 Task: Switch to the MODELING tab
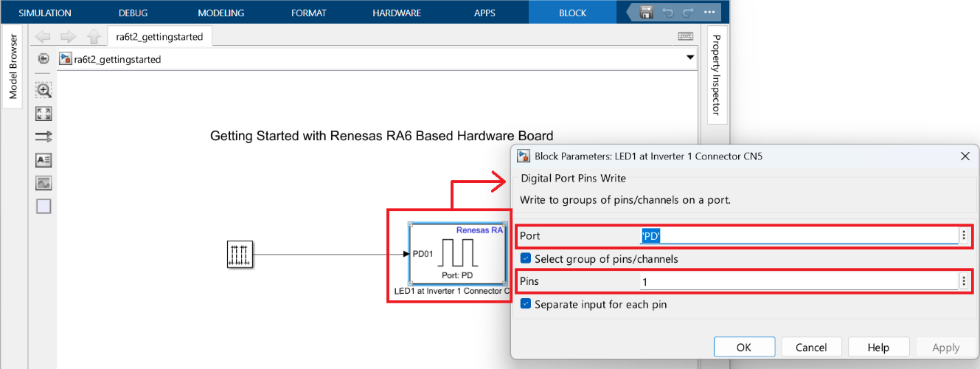tap(220, 13)
